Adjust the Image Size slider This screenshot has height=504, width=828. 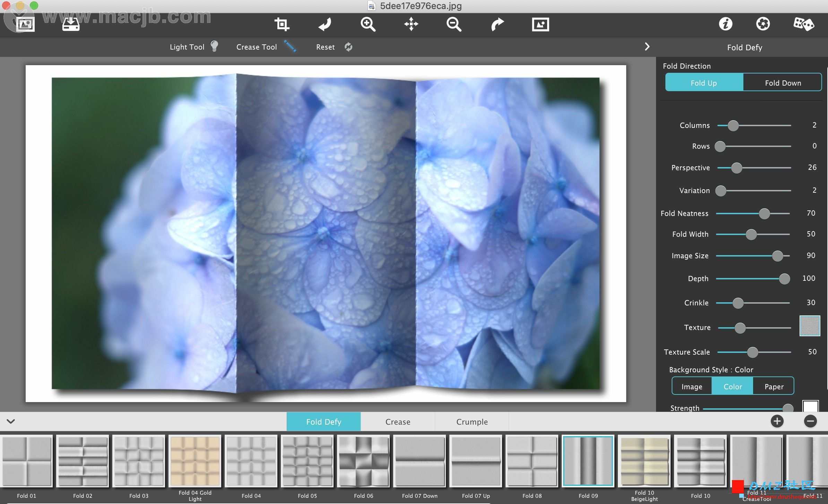tap(753, 256)
